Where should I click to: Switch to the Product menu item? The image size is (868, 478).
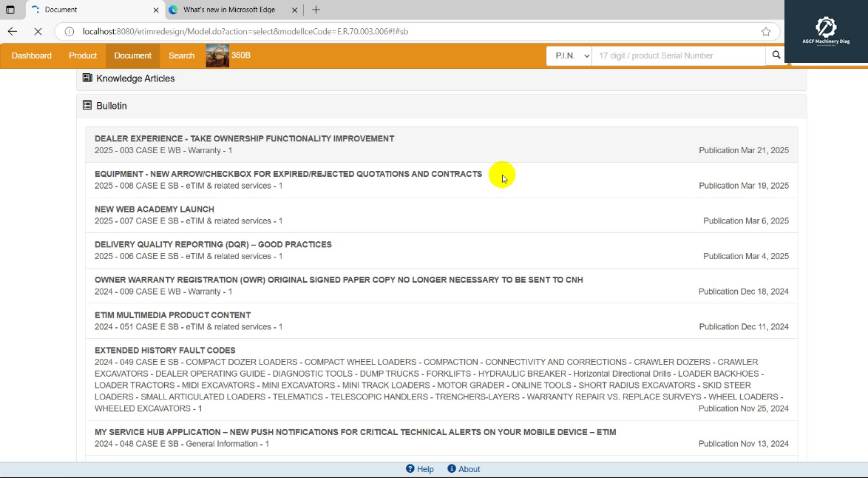pos(83,55)
